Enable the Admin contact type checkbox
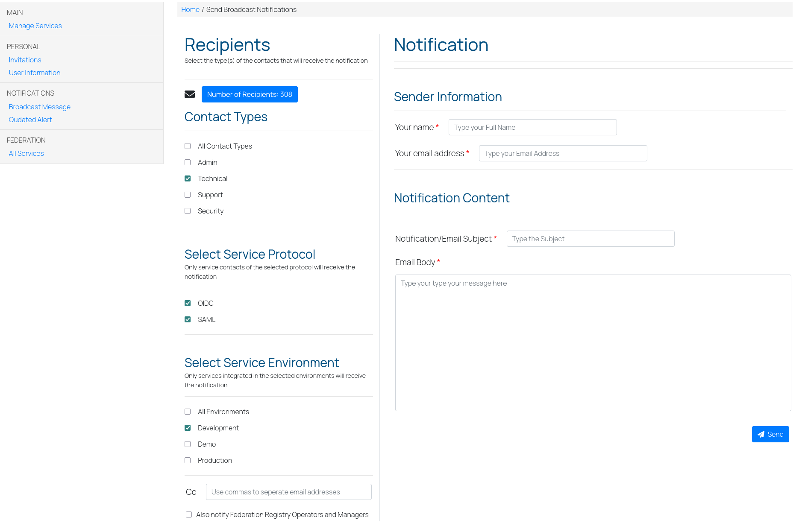 [x=188, y=162]
